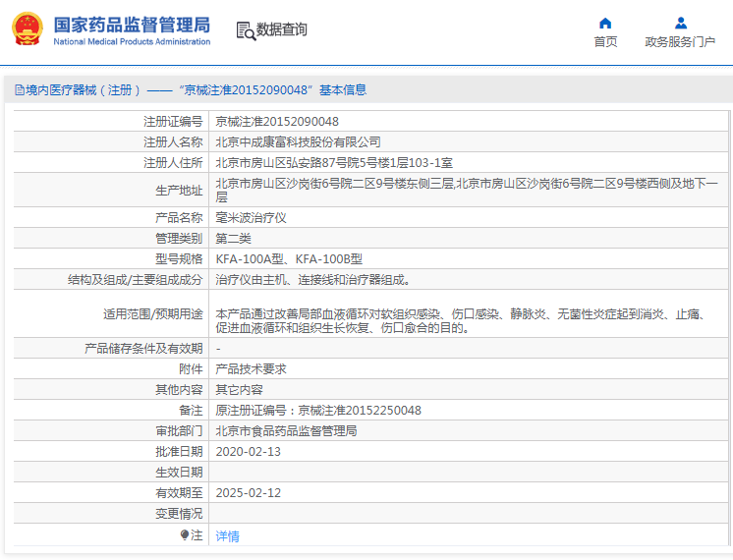733x560 pixels.
Task: Click 治疗仪由主机、连接线和治疗器组成 text
Action: (312, 280)
